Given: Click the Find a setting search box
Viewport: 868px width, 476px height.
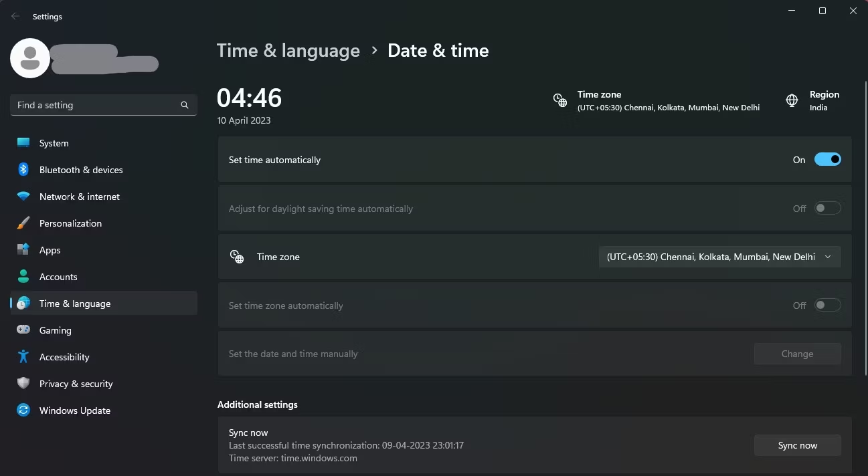Looking at the screenshot, I should [104, 105].
